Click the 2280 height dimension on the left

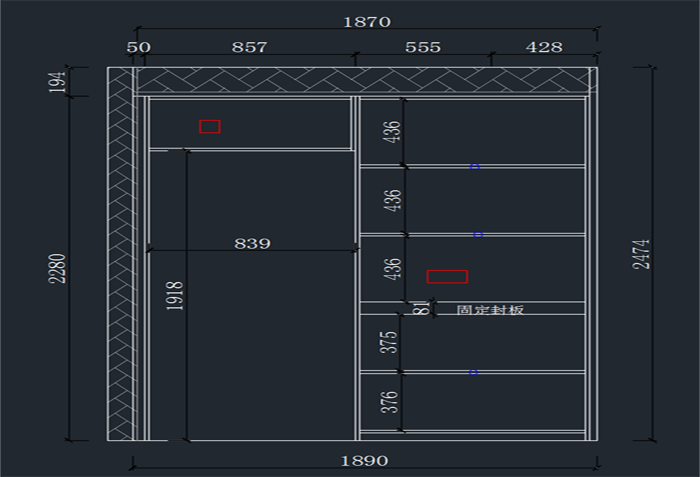(x=59, y=268)
